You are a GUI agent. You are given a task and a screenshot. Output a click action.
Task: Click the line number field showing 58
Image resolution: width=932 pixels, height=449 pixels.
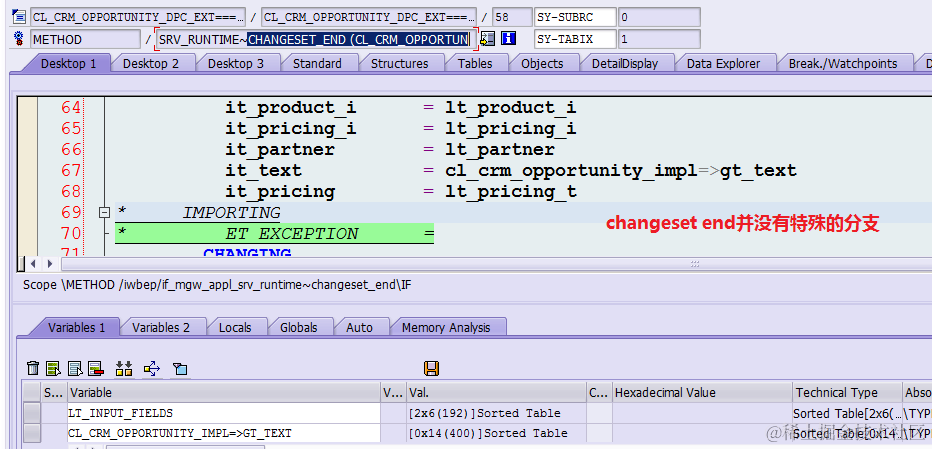click(x=512, y=17)
